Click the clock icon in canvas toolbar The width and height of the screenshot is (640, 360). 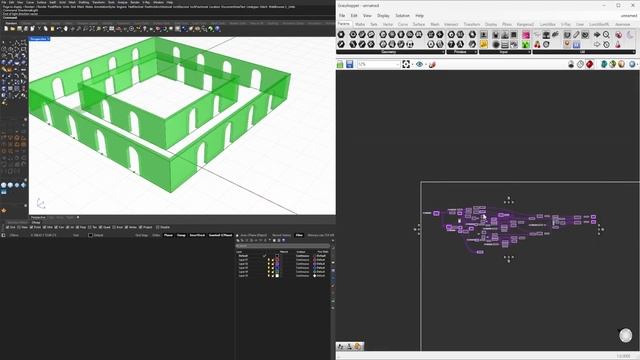pyautogui.click(x=580, y=64)
